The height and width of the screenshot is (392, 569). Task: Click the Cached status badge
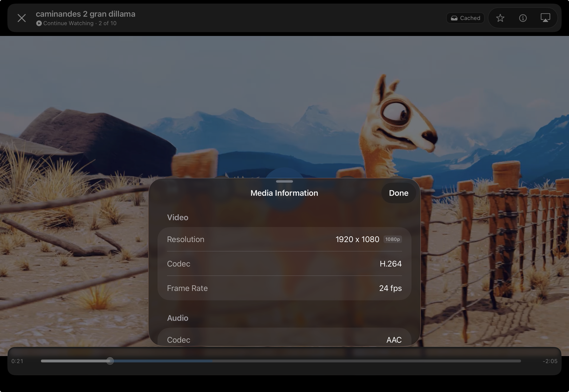tap(465, 18)
